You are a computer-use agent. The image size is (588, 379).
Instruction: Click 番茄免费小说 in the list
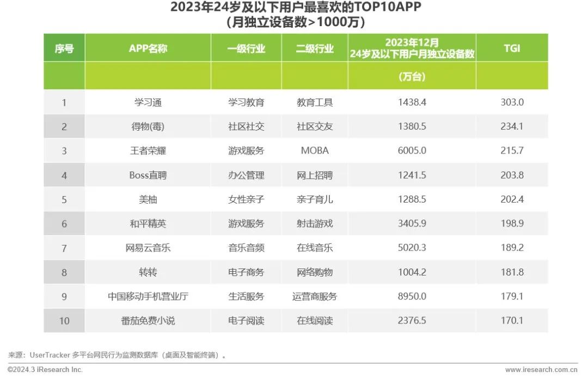tap(148, 321)
